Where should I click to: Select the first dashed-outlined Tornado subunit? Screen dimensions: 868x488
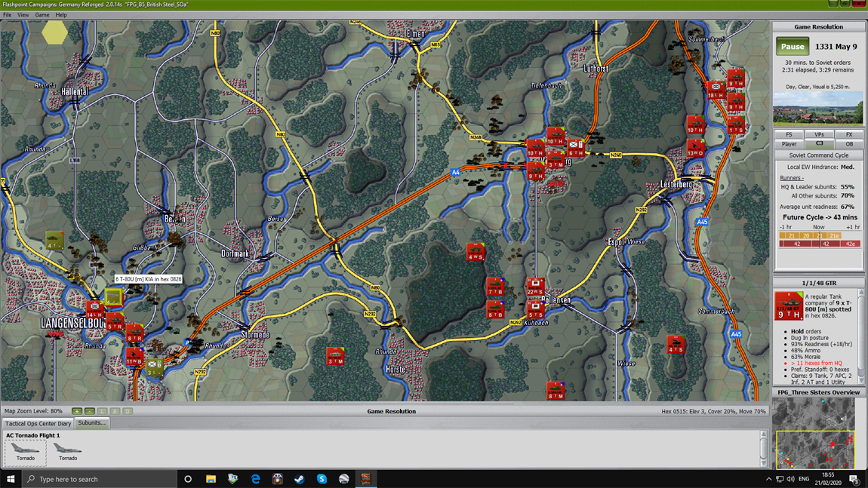(x=26, y=452)
